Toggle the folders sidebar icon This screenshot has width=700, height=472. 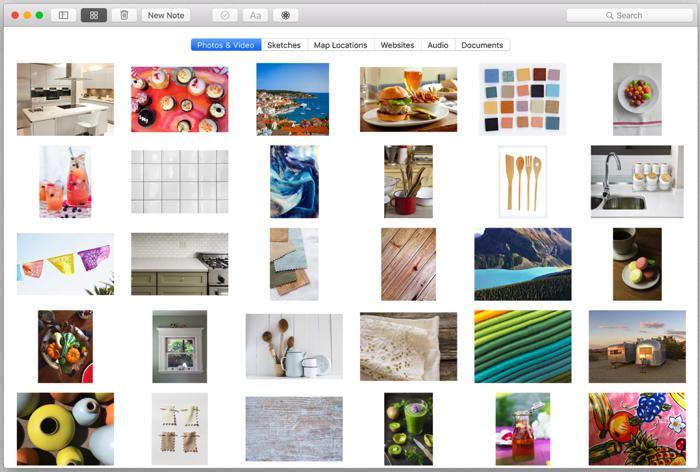[x=63, y=15]
